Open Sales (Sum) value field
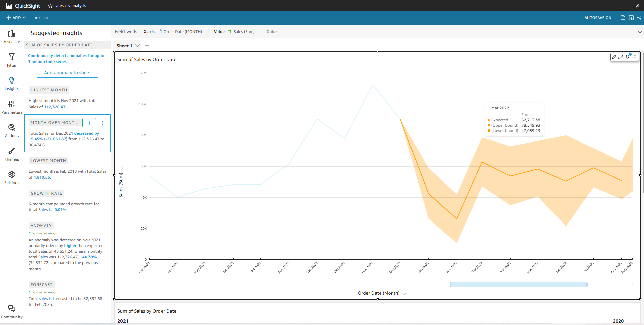This screenshot has height=325, width=644. pyautogui.click(x=241, y=32)
